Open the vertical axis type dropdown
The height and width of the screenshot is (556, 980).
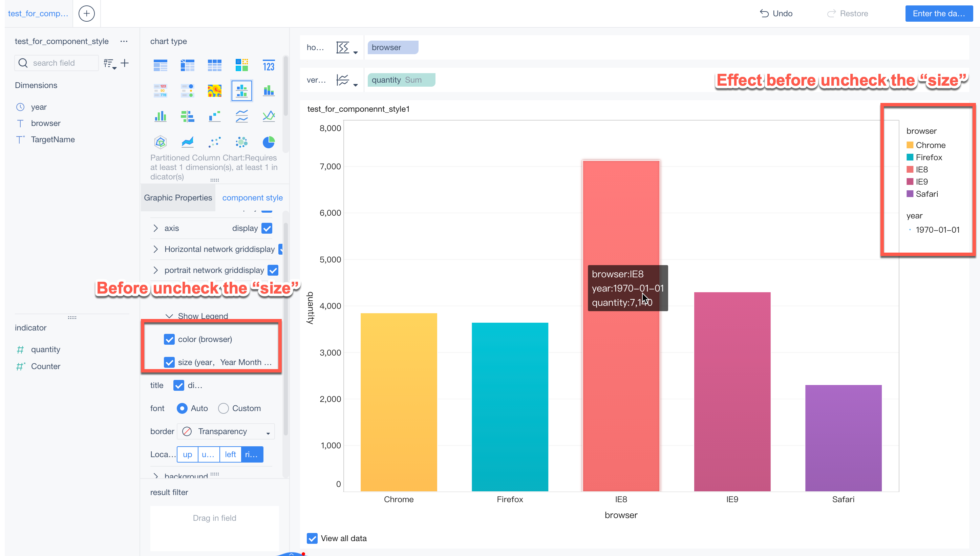click(347, 80)
